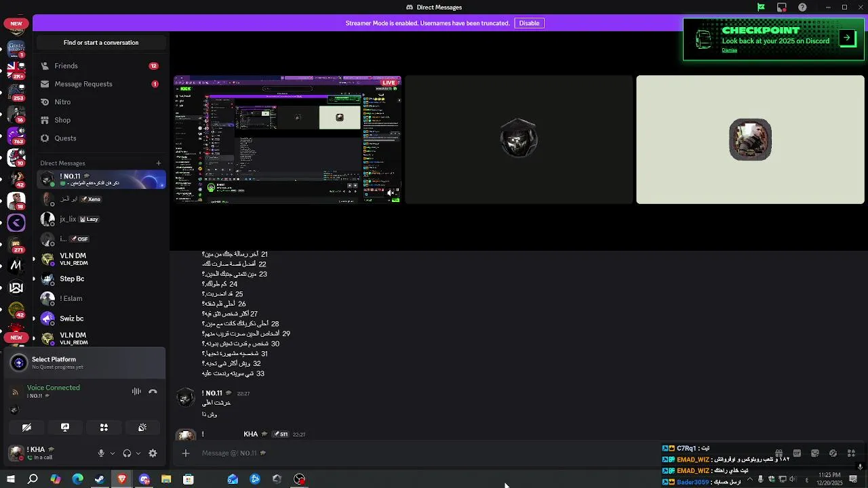Open the Inbox icon in title bar

(x=782, y=7)
